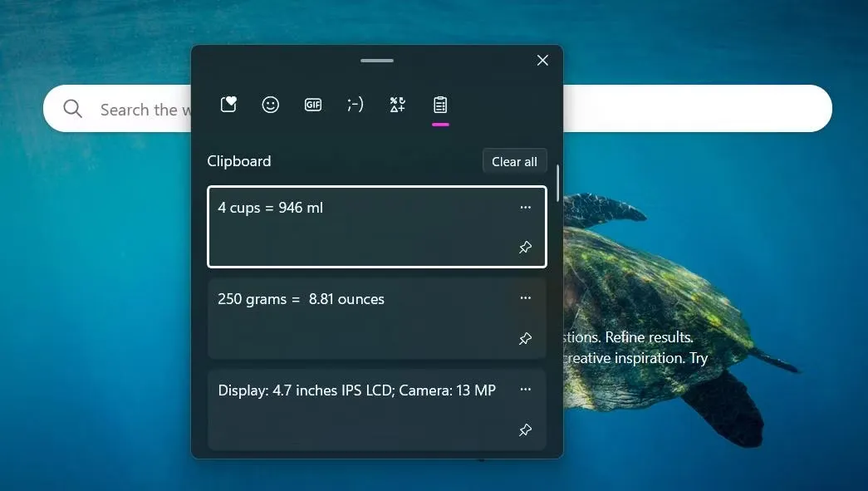Click the clipboard panel scrollbar
Viewport: 868px width, 491px height.
coord(557,184)
